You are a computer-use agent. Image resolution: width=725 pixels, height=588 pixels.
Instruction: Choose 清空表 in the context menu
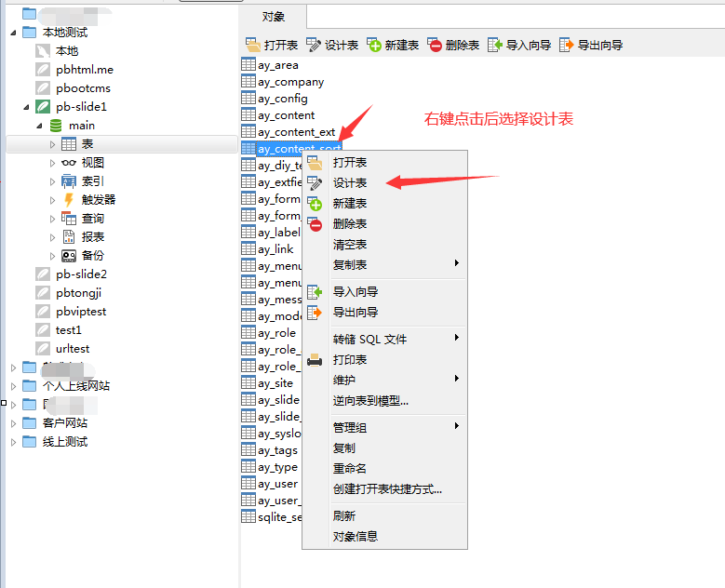click(350, 245)
